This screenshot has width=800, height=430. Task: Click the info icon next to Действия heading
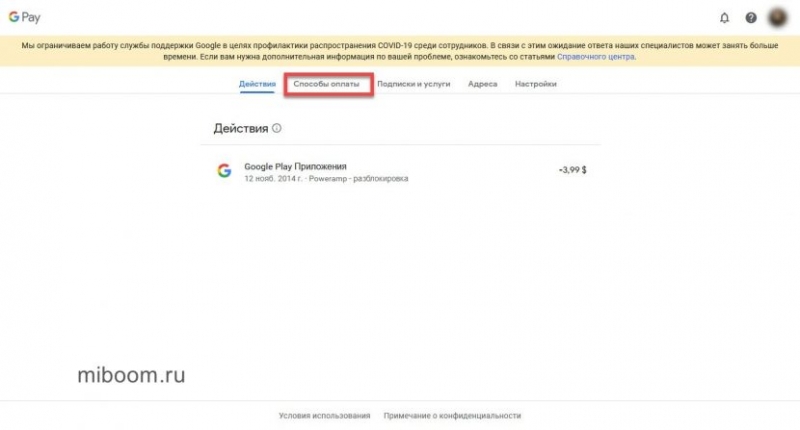click(x=277, y=128)
